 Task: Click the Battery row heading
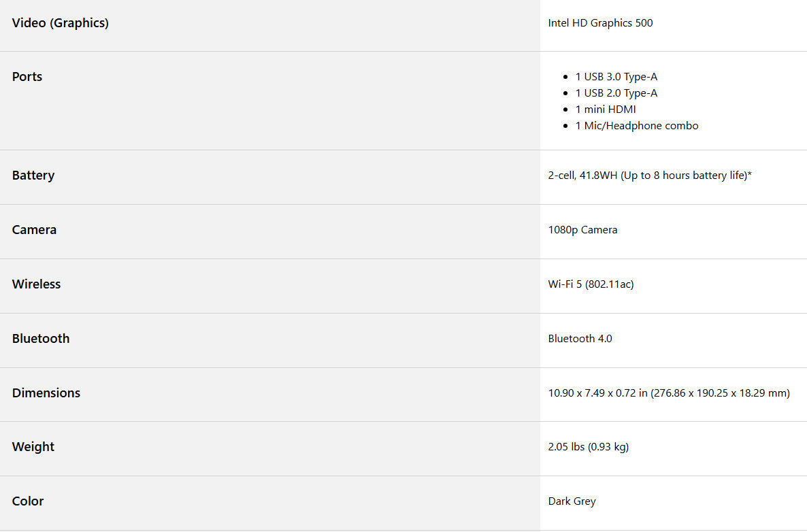(x=33, y=176)
